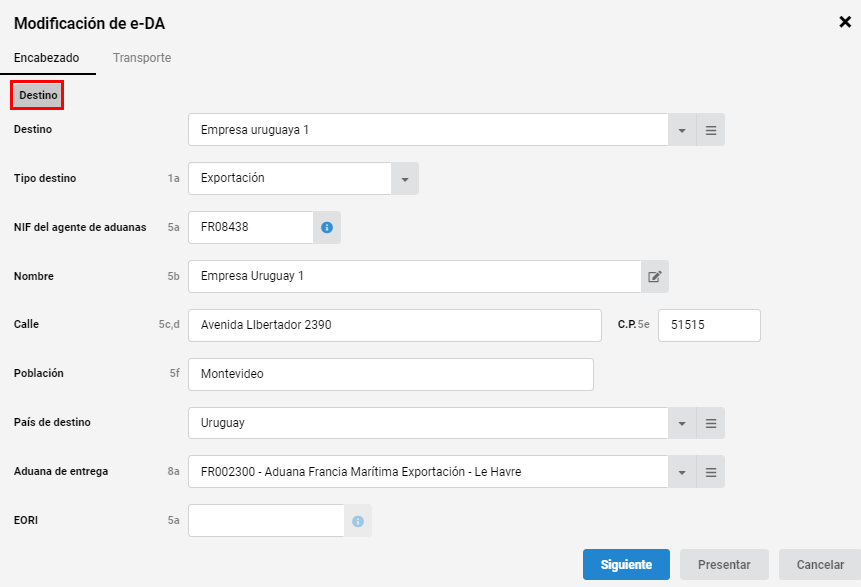The width and height of the screenshot is (861, 587).
Task: Click the Aduana de entrega label
Action: coord(61,472)
